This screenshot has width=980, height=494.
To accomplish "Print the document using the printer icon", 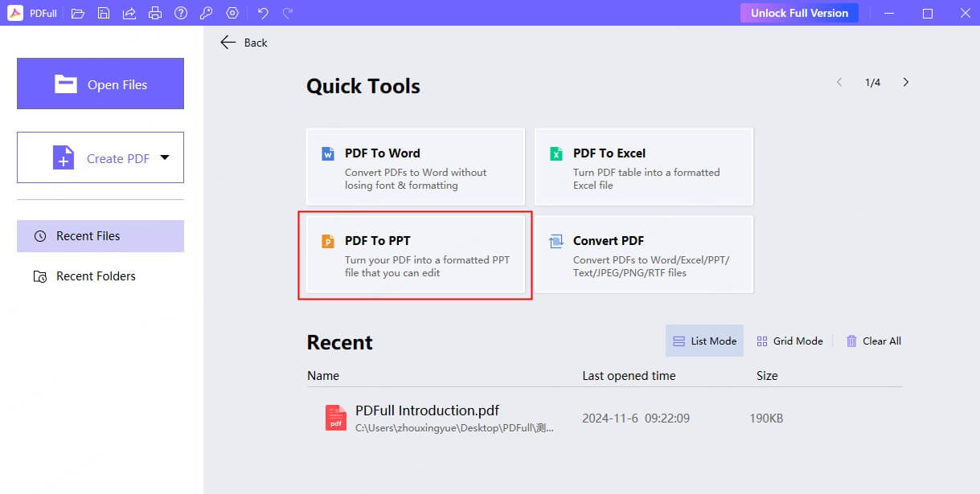I will [154, 13].
